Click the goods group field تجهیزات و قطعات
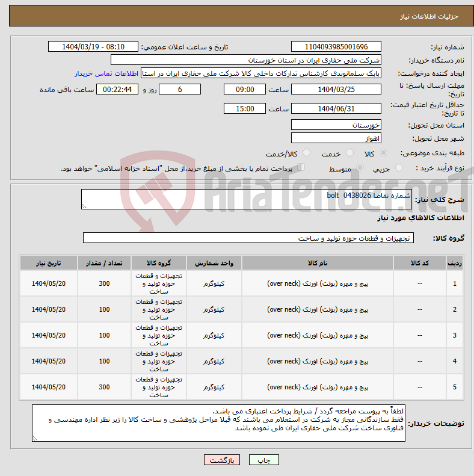 [248, 238]
